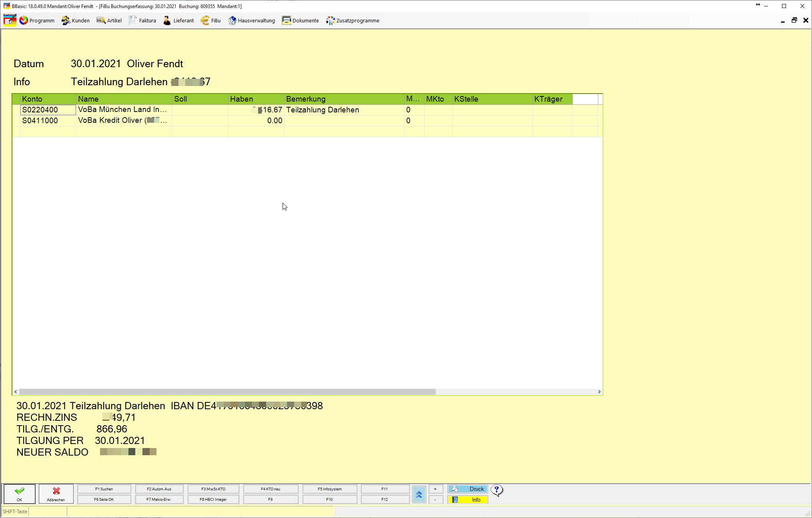Close the inner Buchungserfassung window
This screenshot has width=812, height=518.
click(x=806, y=20)
